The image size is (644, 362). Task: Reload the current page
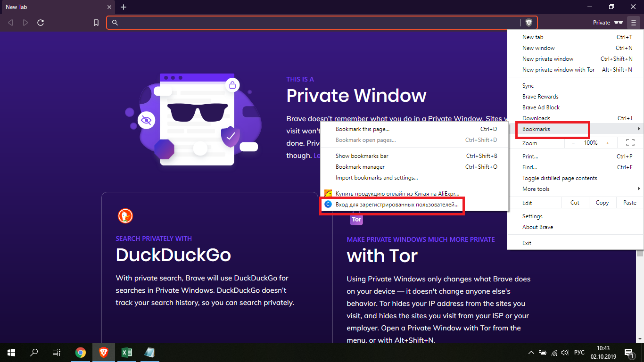(x=41, y=23)
